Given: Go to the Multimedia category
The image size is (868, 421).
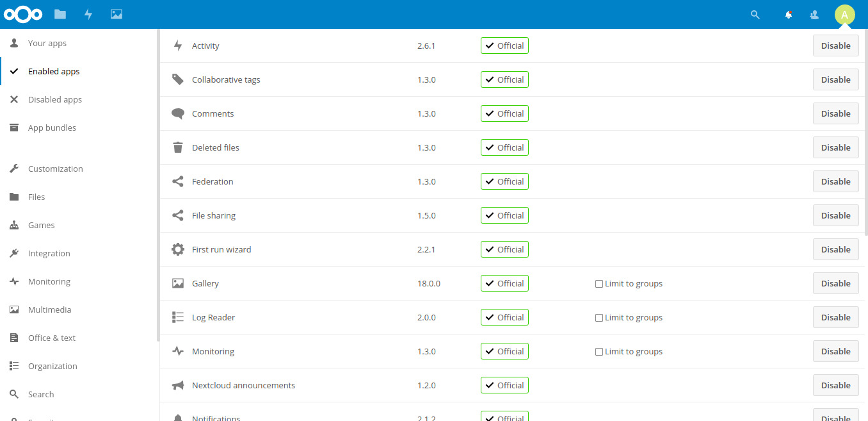Looking at the screenshot, I should click(x=49, y=310).
